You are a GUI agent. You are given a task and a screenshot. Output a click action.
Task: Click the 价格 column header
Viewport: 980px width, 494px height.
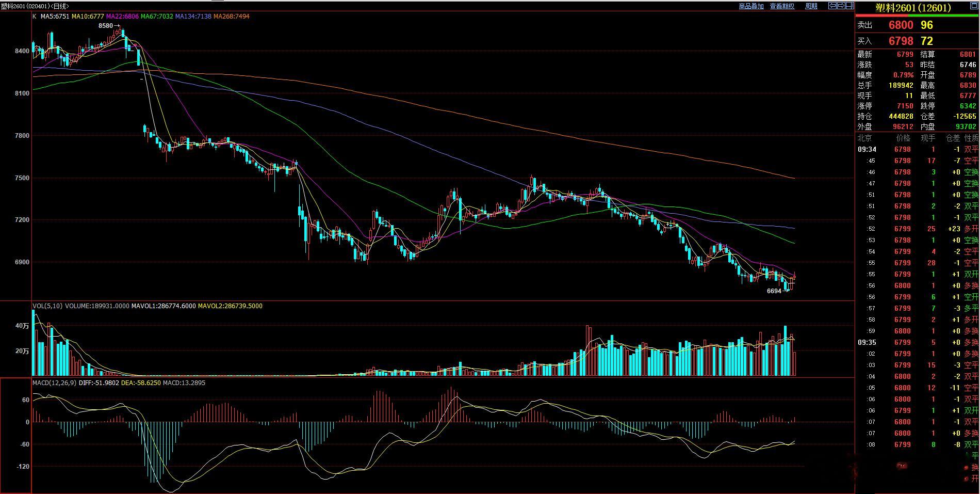point(904,138)
